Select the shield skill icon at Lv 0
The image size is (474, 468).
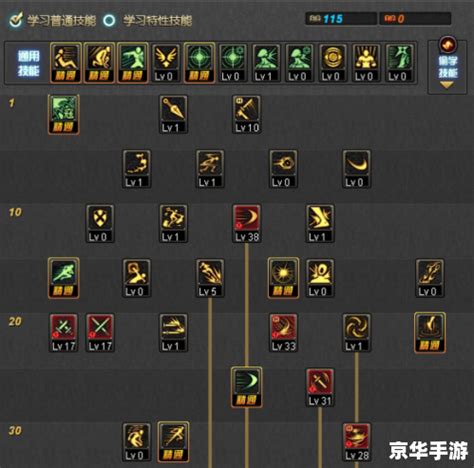100,224
